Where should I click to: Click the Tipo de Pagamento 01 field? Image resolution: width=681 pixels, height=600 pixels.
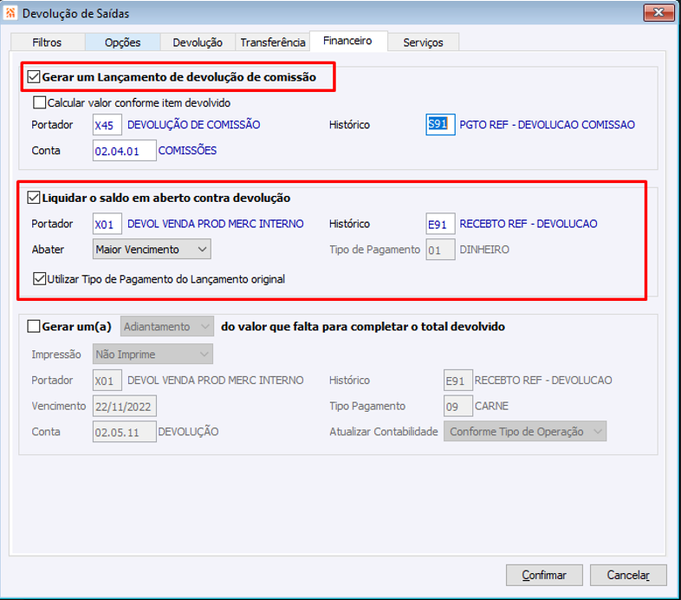point(440,250)
